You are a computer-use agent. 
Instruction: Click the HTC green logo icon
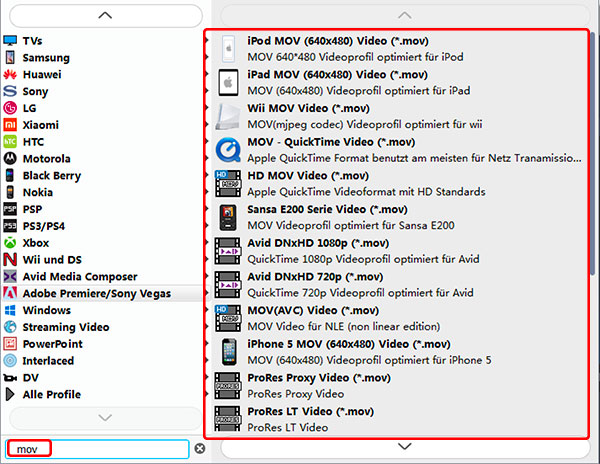click(x=10, y=142)
